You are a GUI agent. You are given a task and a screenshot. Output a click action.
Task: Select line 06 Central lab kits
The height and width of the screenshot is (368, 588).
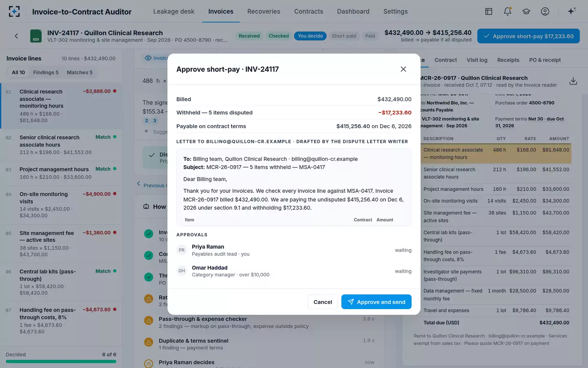coord(61,282)
